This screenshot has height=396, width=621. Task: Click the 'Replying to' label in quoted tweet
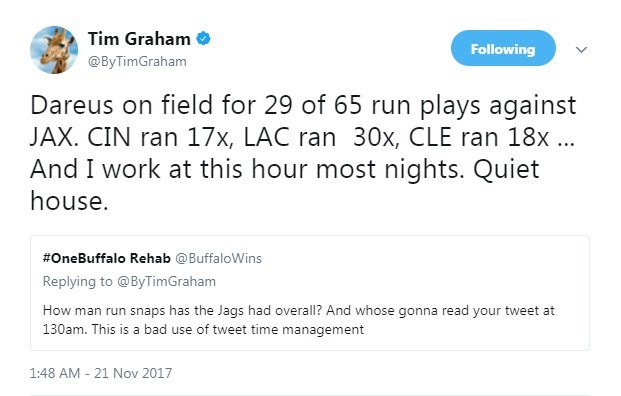78,282
